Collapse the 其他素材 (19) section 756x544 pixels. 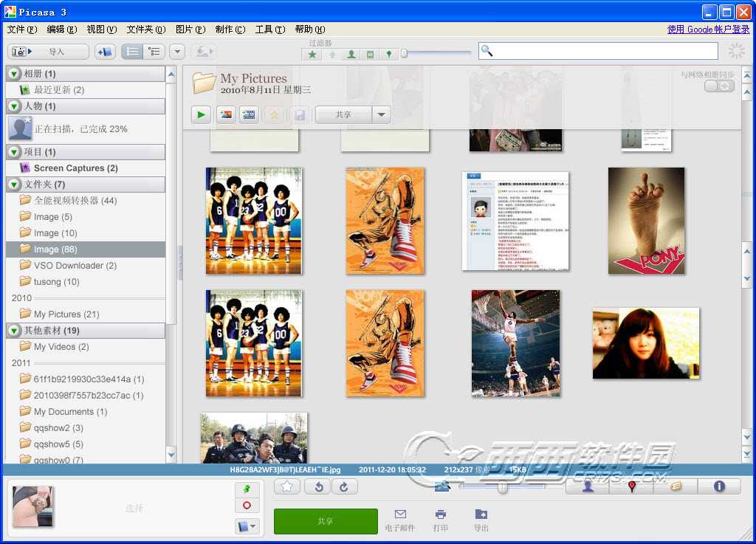pos(14,330)
